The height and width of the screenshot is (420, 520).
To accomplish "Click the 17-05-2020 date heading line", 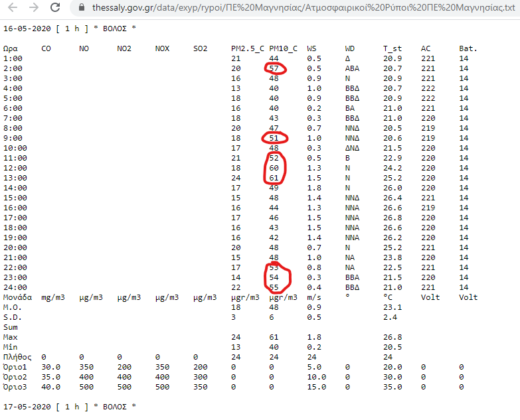I will [70, 406].
